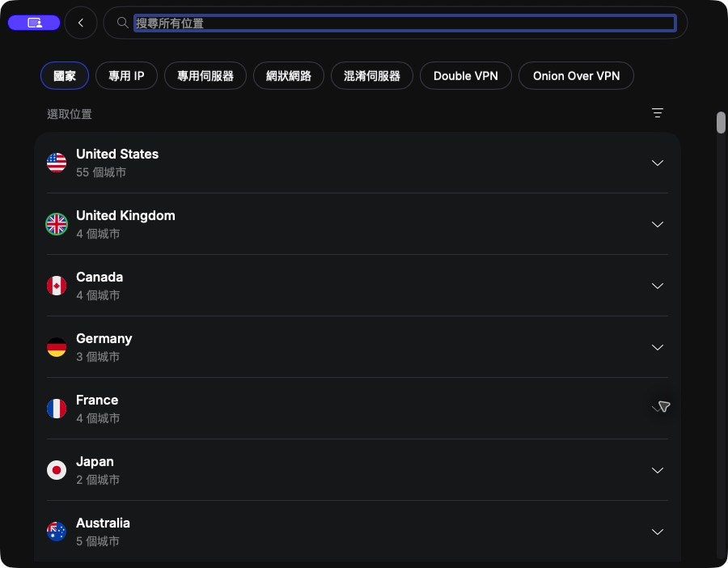This screenshot has width=728, height=568.
Task: Select the France country name
Action: pos(97,400)
